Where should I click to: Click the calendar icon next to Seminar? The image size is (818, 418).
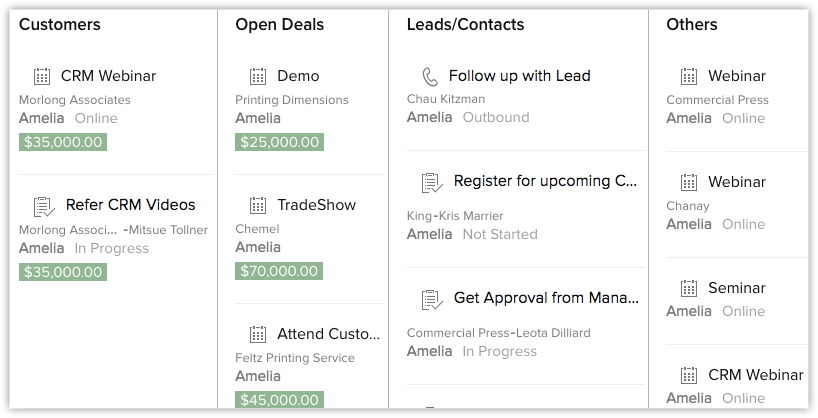click(x=689, y=289)
